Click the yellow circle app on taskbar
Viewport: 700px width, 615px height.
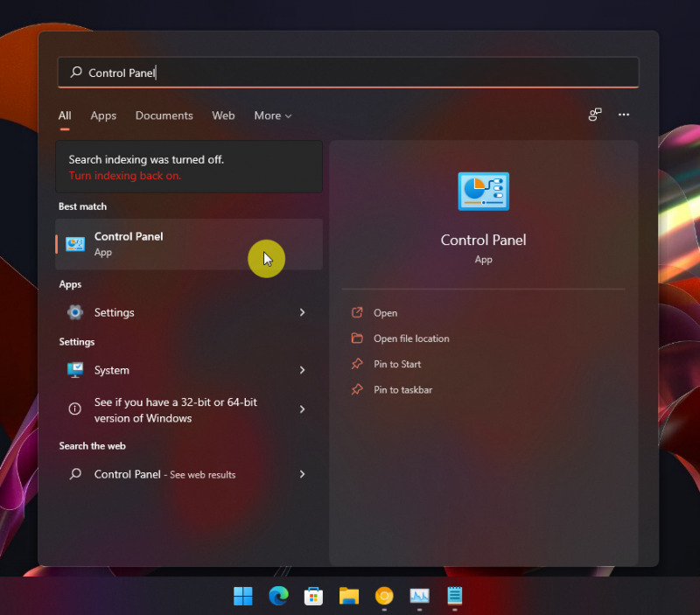tap(384, 596)
